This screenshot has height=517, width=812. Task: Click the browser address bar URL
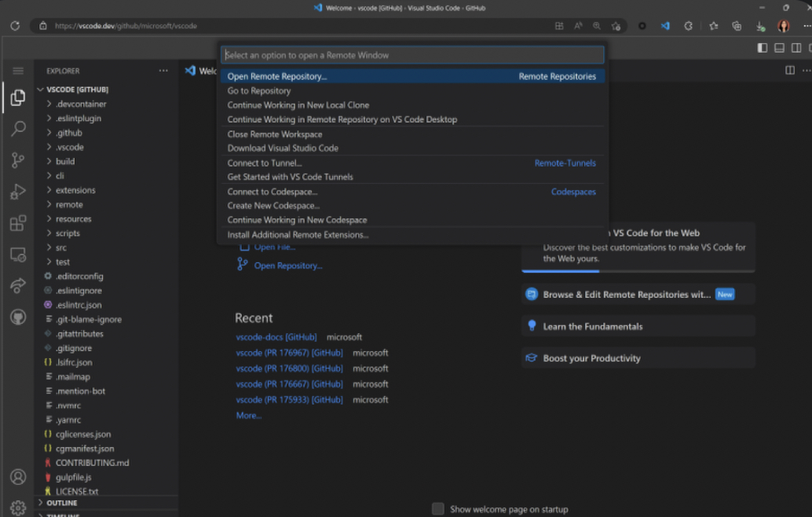pos(126,25)
